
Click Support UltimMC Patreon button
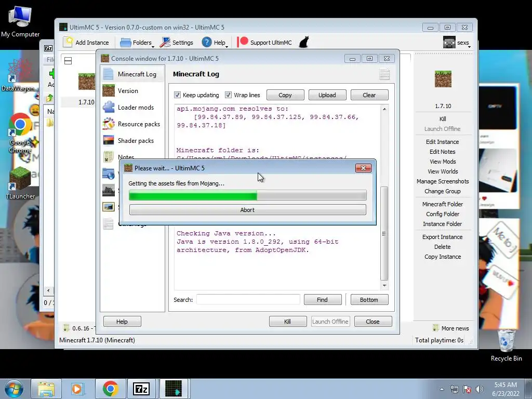coord(264,43)
